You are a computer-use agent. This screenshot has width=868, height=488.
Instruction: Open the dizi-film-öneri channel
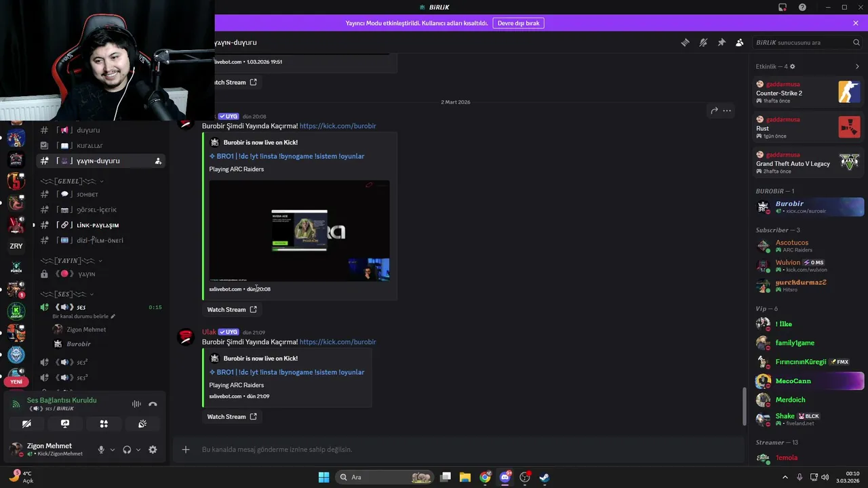click(100, 240)
